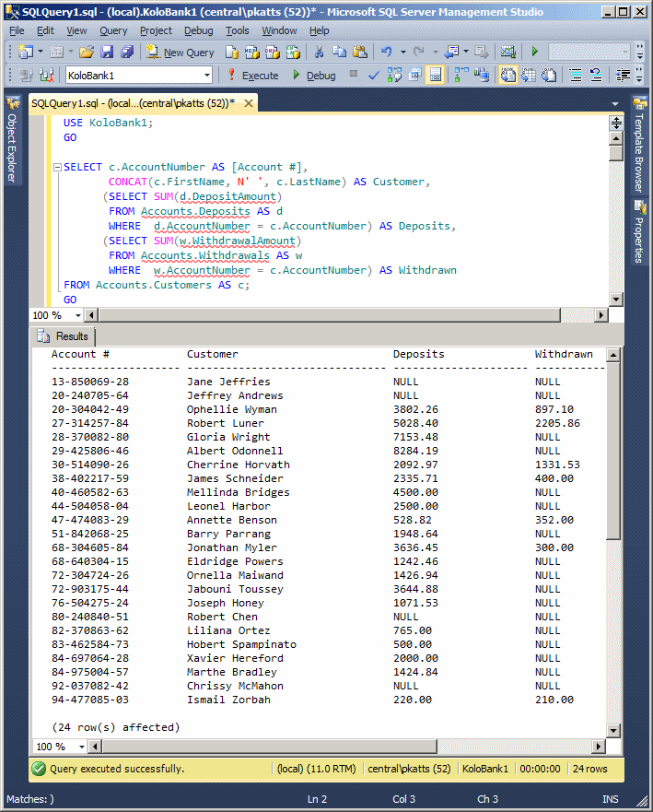Click the Save All icon
This screenshot has width=653, height=812.
pyautogui.click(x=127, y=52)
